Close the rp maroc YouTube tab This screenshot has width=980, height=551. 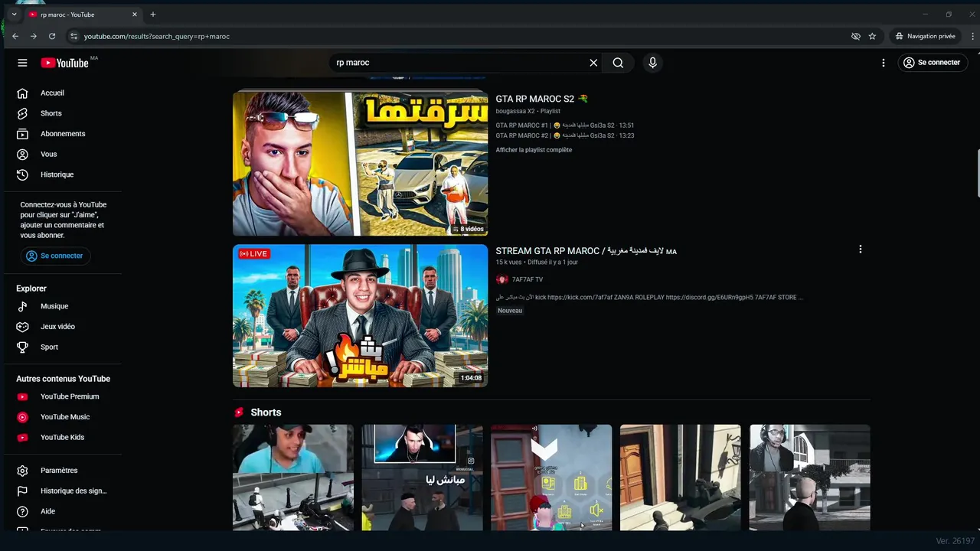pyautogui.click(x=136, y=15)
